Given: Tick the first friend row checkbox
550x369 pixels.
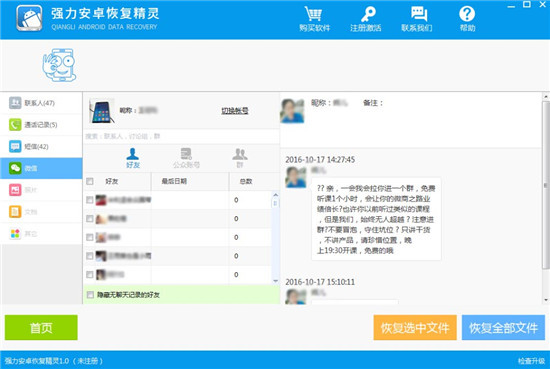Looking at the screenshot, I should (x=90, y=200).
